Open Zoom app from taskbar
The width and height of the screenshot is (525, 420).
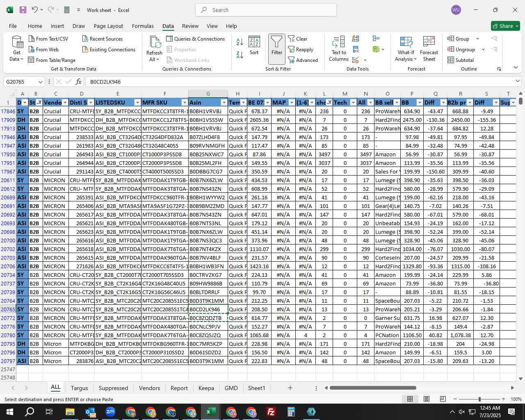[x=110, y=412]
